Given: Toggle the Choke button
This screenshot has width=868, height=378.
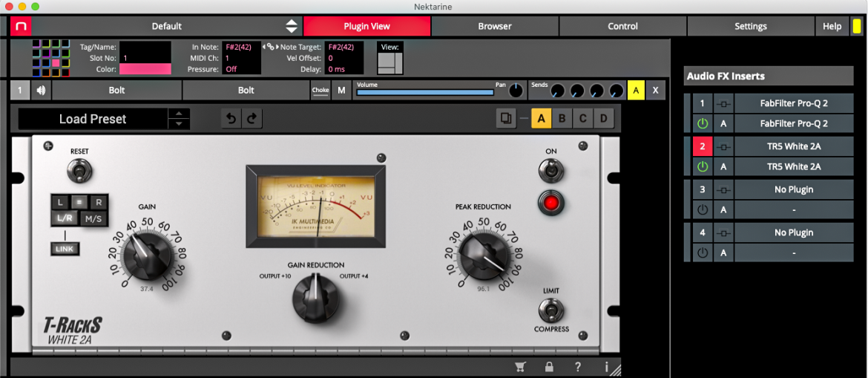Looking at the screenshot, I should (x=320, y=91).
